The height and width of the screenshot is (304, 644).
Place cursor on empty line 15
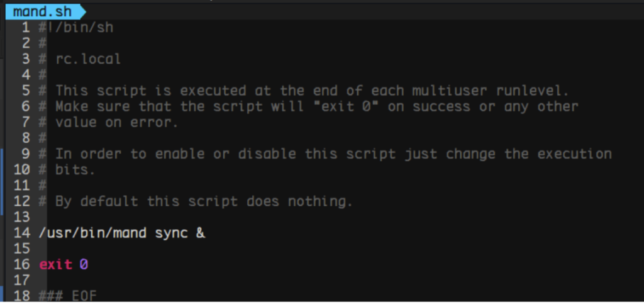(x=126, y=249)
